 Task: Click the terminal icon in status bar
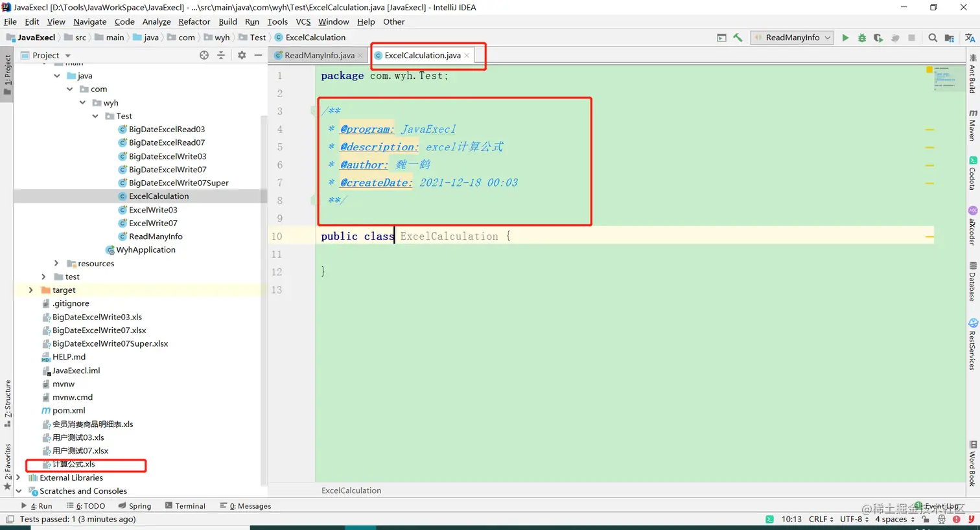coord(769,519)
